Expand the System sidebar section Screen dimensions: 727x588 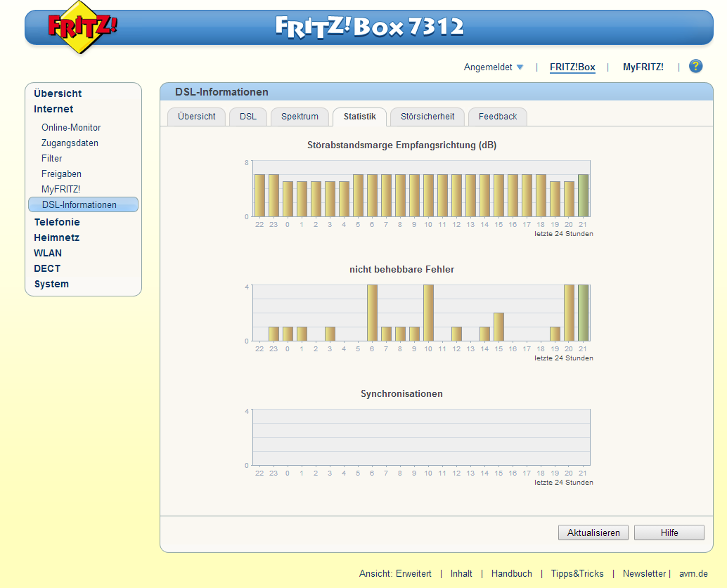point(51,284)
